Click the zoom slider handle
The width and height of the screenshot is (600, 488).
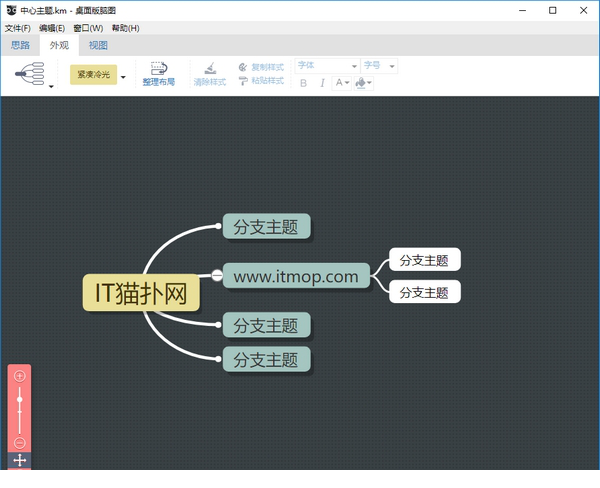coord(20,400)
